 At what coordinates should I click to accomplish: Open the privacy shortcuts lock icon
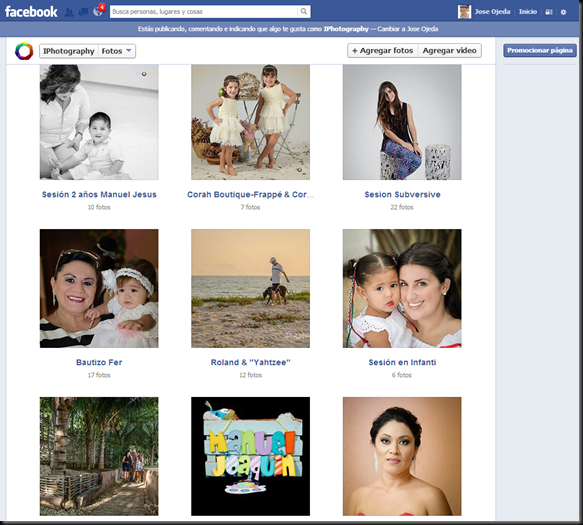click(548, 12)
